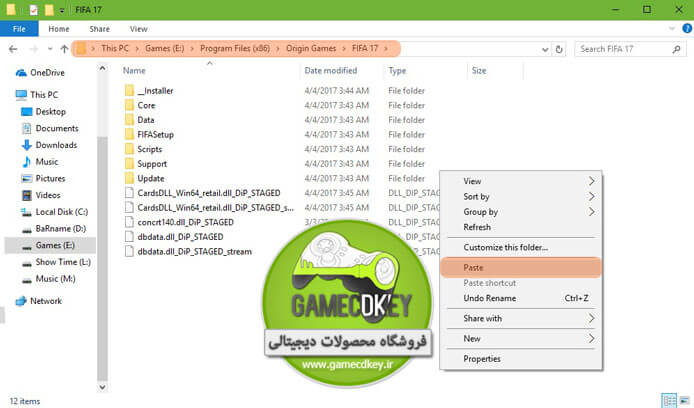The width and height of the screenshot is (694, 408).
Task: Sort by Name column header
Action: pyautogui.click(x=134, y=71)
